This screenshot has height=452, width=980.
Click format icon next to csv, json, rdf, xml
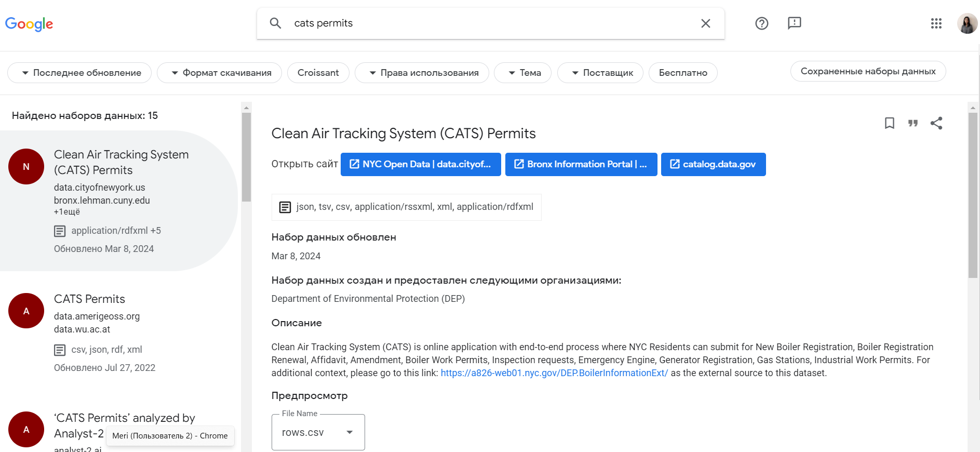tap(60, 350)
